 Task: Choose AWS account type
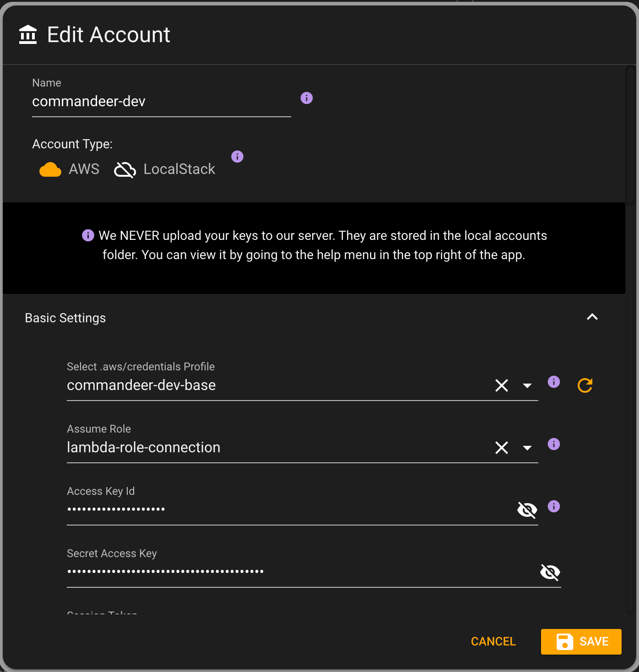[x=70, y=169]
